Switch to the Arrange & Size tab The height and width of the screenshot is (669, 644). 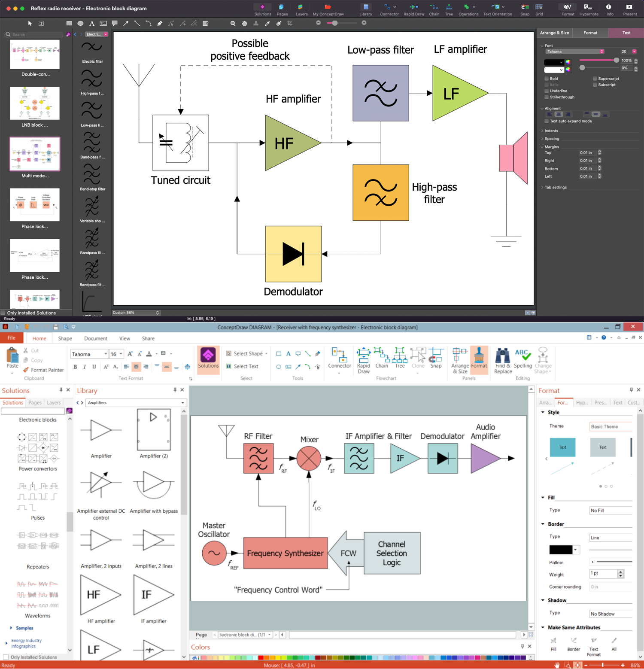pos(554,33)
